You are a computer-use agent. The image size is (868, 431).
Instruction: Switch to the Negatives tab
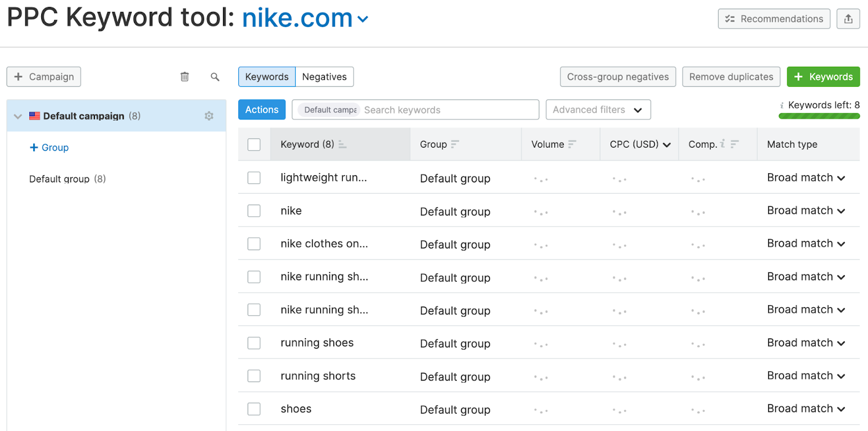(x=324, y=77)
